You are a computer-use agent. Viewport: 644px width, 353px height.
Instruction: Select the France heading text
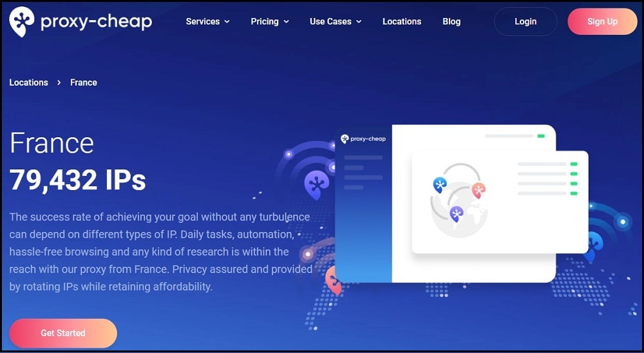(52, 143)
